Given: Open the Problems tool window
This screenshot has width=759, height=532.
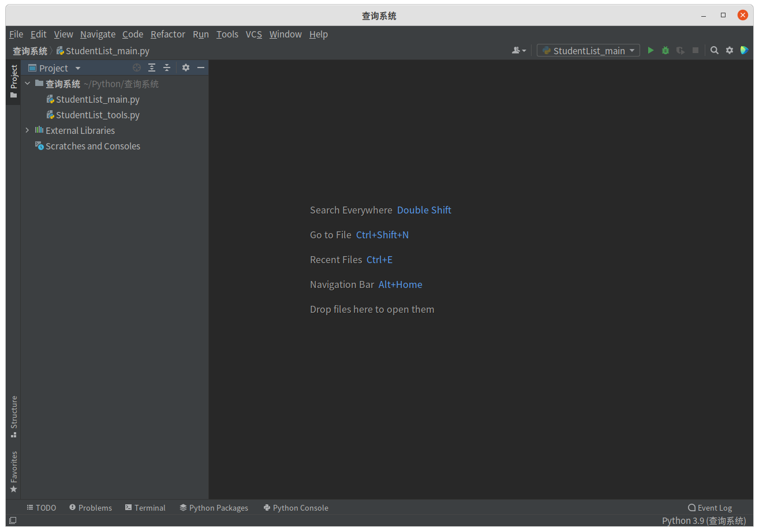Looking at the screenshot, I should 91,508.
